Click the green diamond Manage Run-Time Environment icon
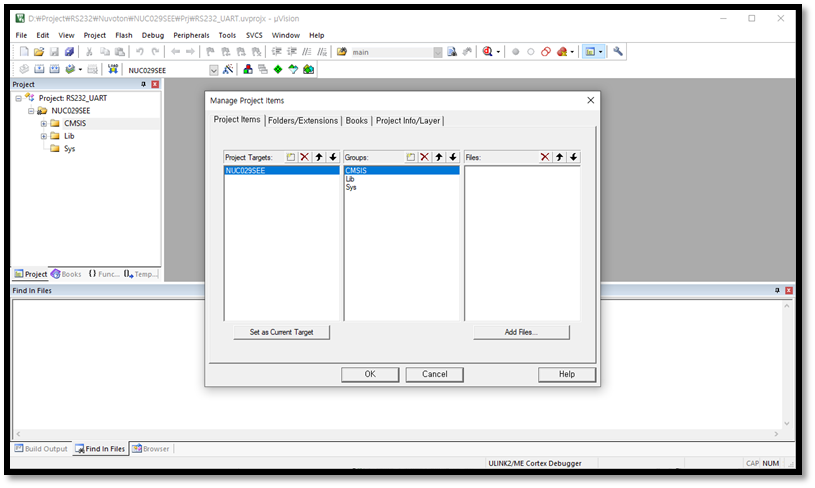Viewport: 815px width, 488px height. (278, 69)
